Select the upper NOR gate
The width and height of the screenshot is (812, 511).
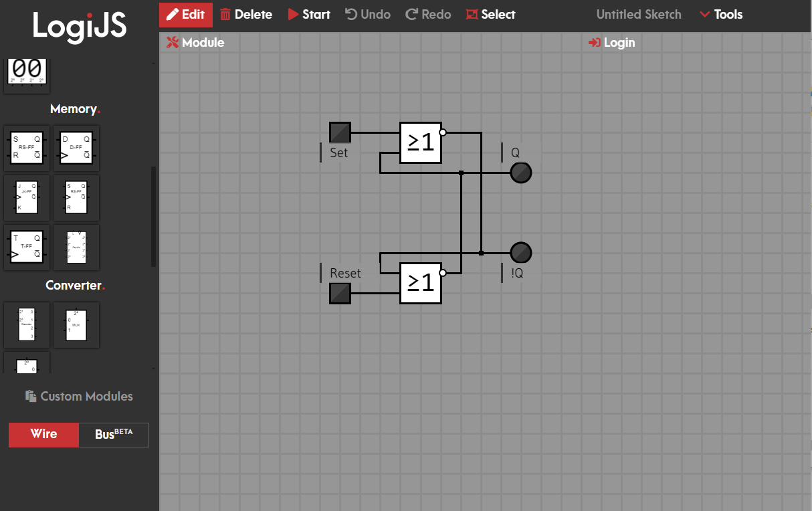pos(421,142)
